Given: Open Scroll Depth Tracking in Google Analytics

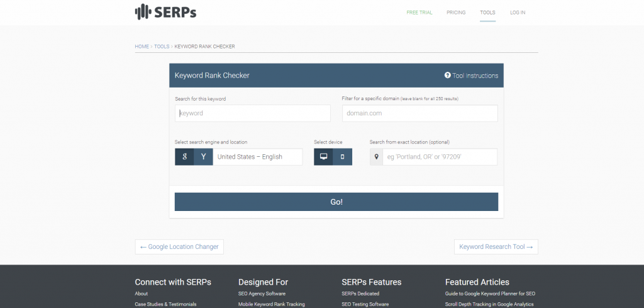Looking at the screenshot, I should 489,304.
